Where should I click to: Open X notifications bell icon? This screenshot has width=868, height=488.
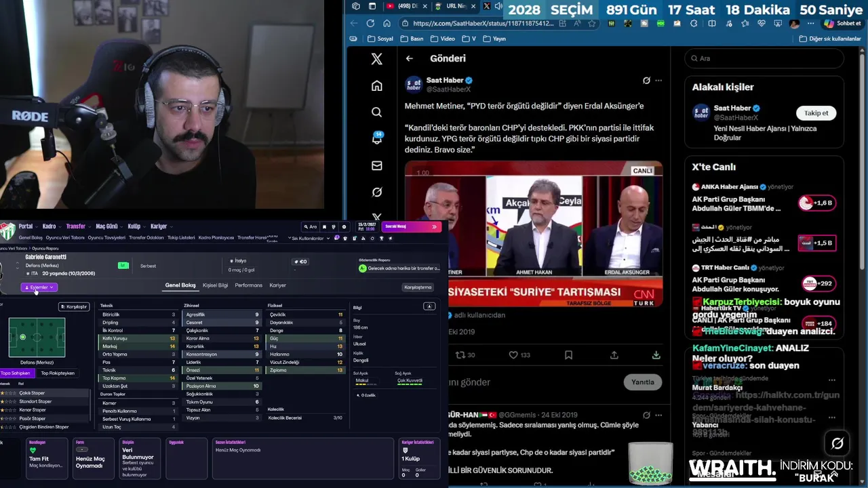377,138
